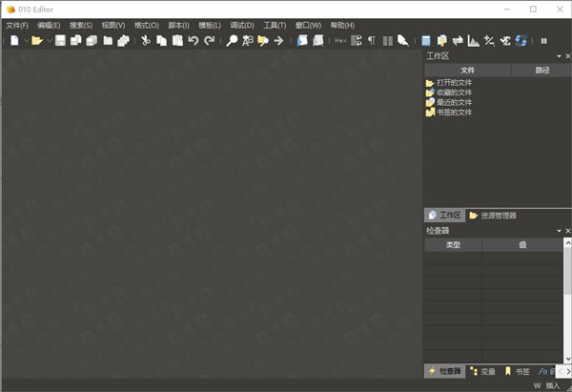Screen dimensions: 572x392
Task: Open Replace with the AB icon
Action: coord(248,40)
